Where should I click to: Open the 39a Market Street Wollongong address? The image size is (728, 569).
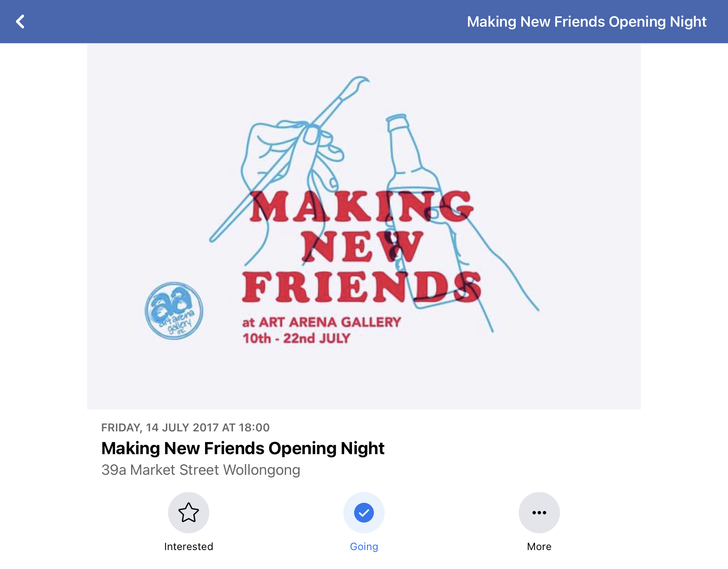point(201,470)
